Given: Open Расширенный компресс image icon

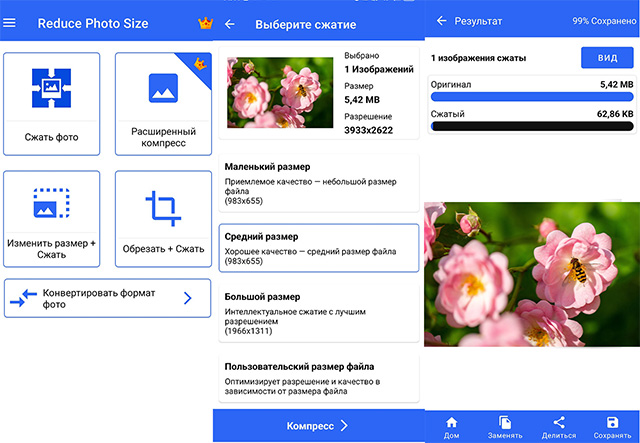Looking at the screenshot, I should point(163,88).
